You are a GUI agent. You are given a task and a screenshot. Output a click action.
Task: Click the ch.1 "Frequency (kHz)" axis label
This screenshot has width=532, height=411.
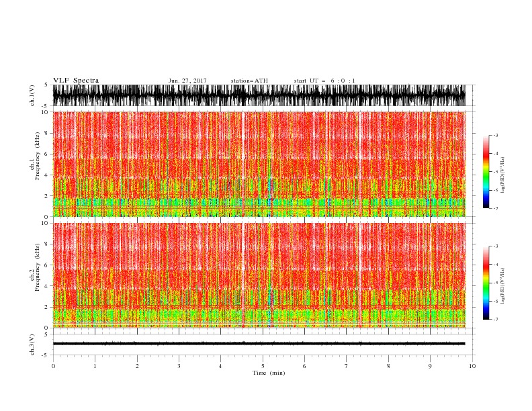[38, 156]
